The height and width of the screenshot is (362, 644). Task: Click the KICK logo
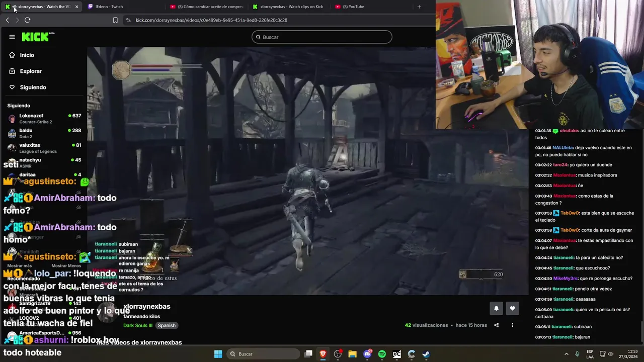(38, 37)
